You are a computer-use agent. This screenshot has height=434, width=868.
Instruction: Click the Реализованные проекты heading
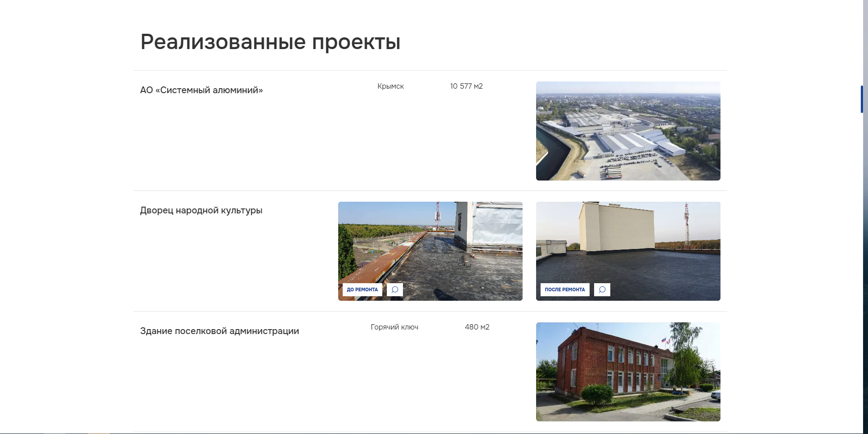click(x=270, y=42)
